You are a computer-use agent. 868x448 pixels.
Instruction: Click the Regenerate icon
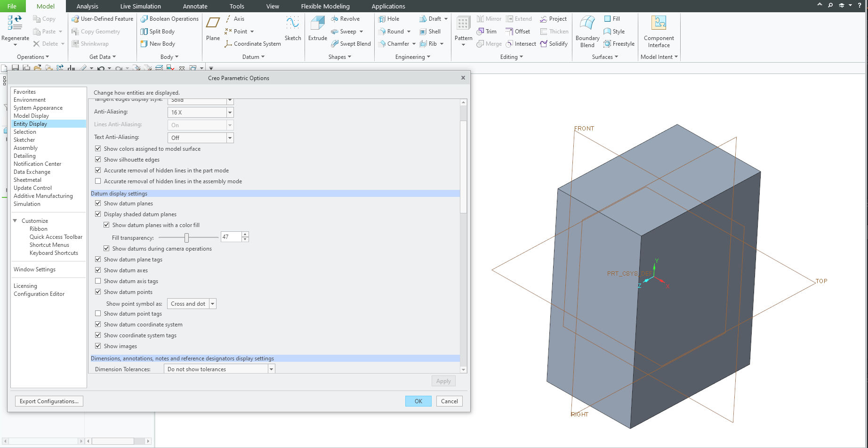pos(15,26)
